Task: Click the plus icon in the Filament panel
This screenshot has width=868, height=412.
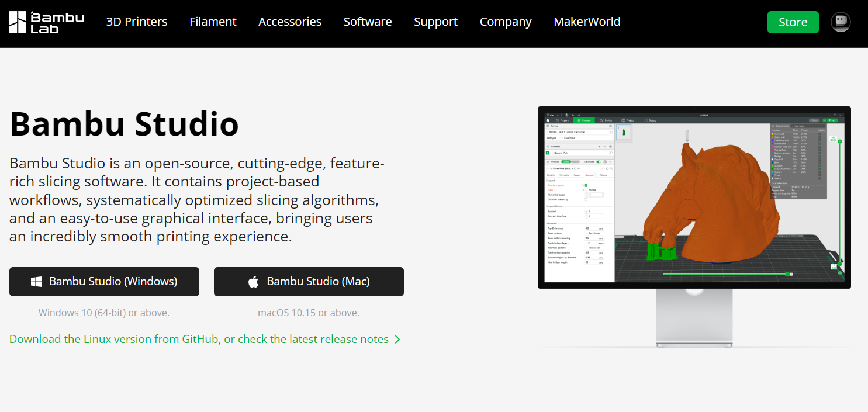Action: [x=599, y=146]
